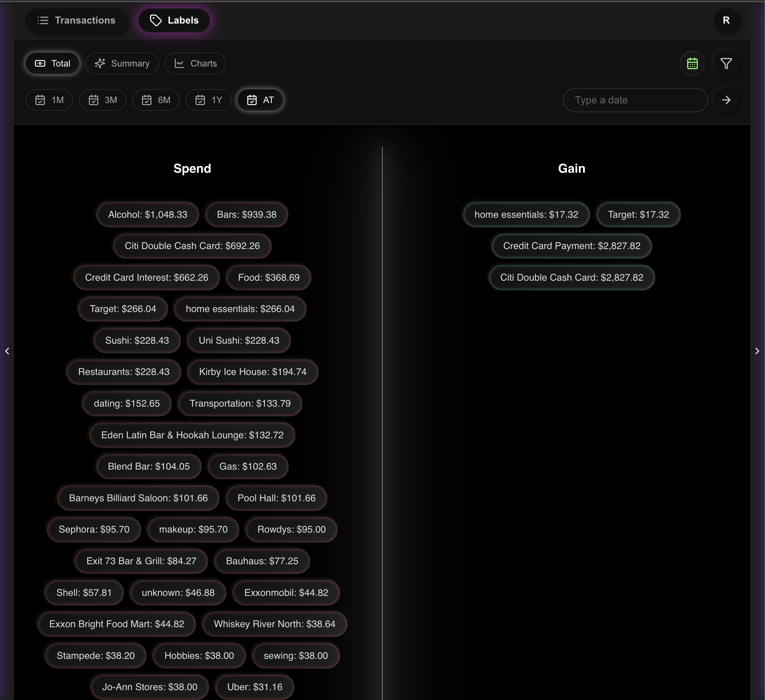Viewport: 765px width, 700px height.
Task: Choose 3M time range
Action: pyautogui.click(x=102, y=100)
